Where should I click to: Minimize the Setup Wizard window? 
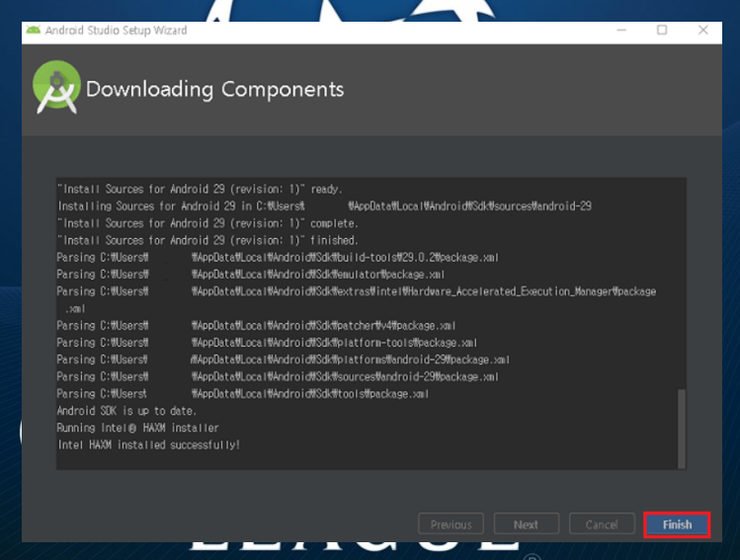621,31
